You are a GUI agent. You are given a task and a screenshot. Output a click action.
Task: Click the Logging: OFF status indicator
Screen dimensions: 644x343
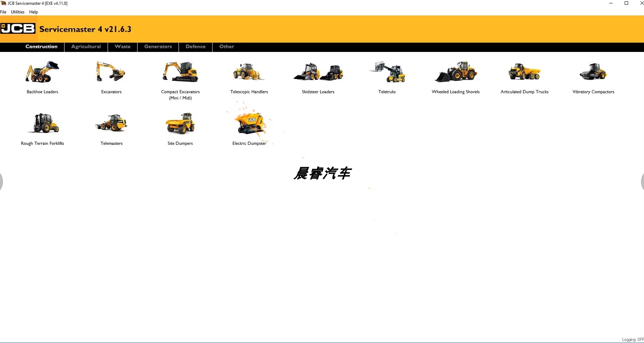click(x=633, y=340)
